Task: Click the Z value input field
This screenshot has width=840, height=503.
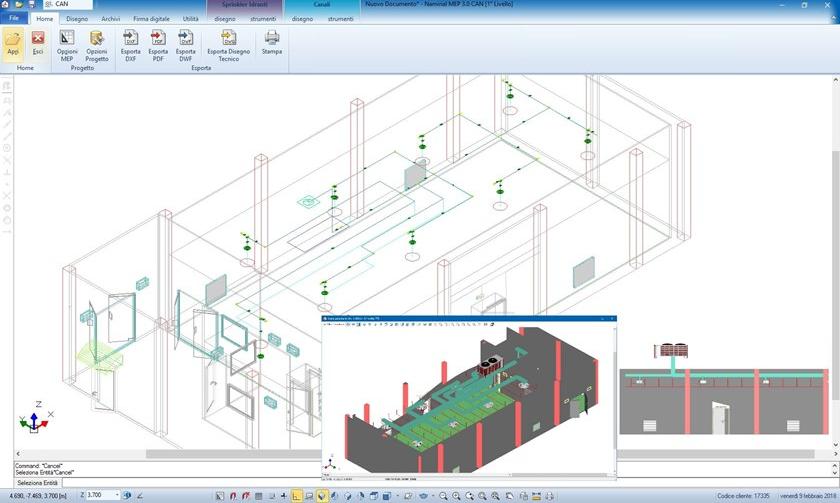Action: 100,495
